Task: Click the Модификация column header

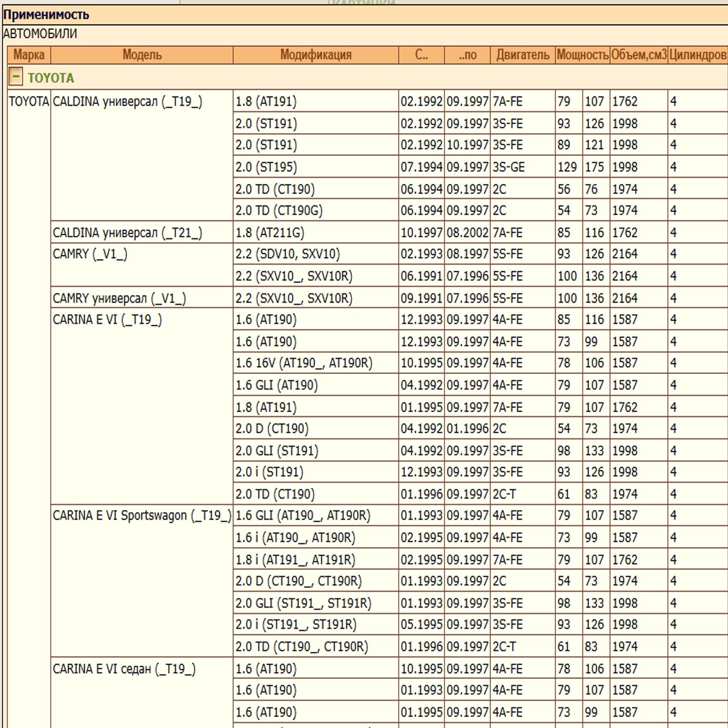Action: coord(316,55)
